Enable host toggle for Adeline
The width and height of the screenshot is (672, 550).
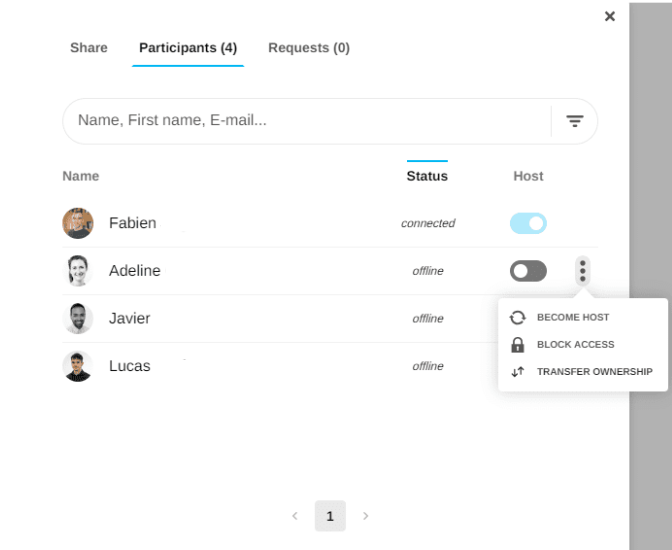click(528, 271)
